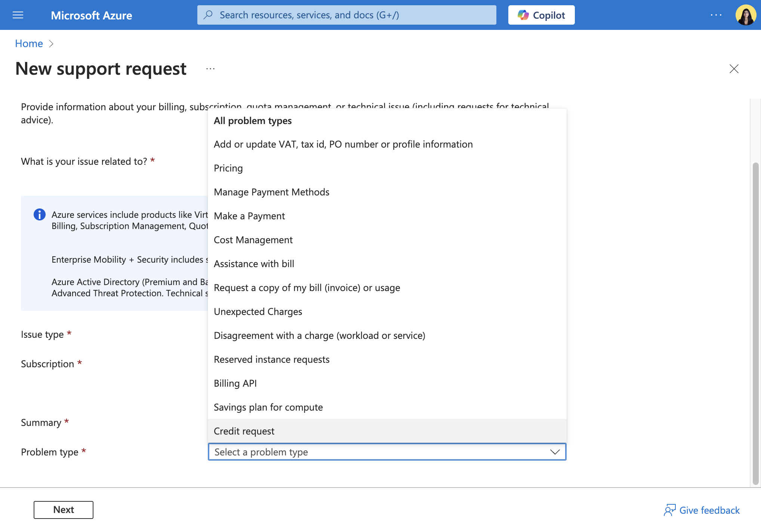
Task: Select Disagreement with a charge option
Action: 387,335
